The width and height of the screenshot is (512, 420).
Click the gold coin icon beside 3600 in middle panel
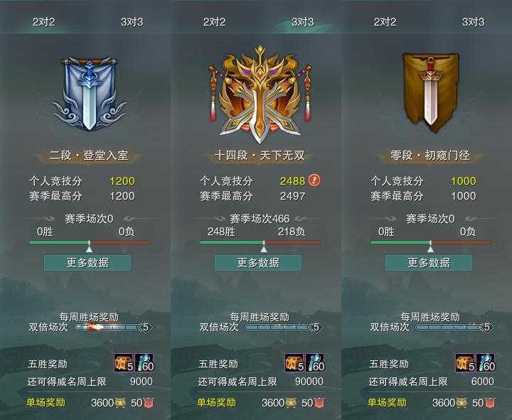click(x=291, y=403)
